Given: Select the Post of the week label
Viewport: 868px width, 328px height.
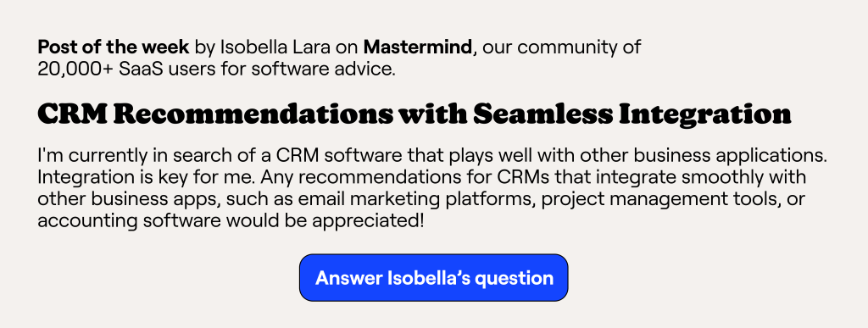Looking at the screenshot, I should pos(114,47).
